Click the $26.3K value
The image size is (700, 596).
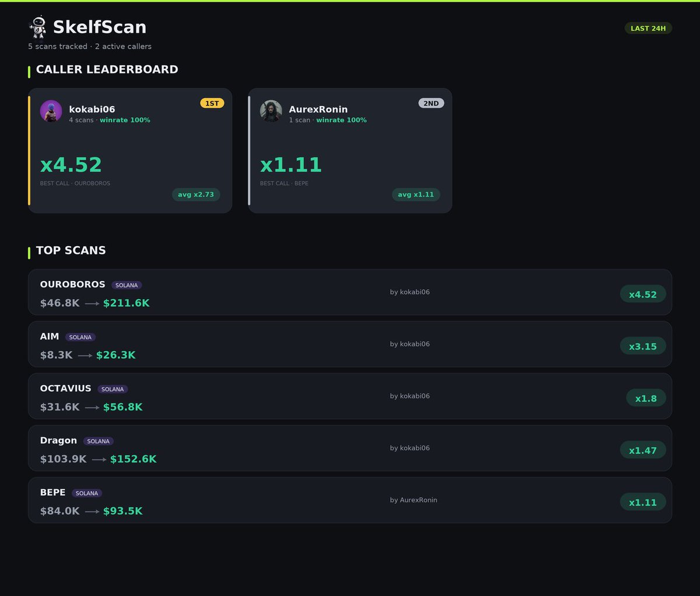point(116,355)
